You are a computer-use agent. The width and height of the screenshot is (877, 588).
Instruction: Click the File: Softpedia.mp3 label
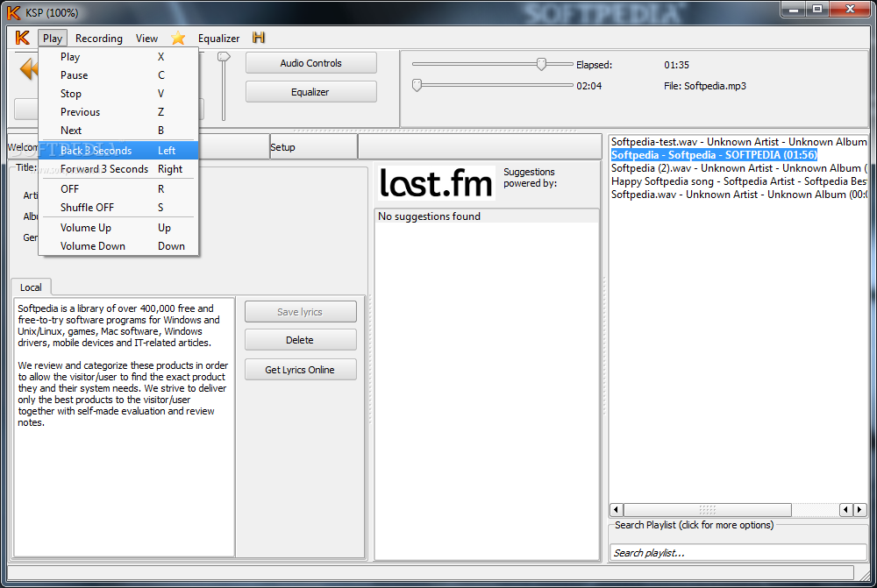705,86
